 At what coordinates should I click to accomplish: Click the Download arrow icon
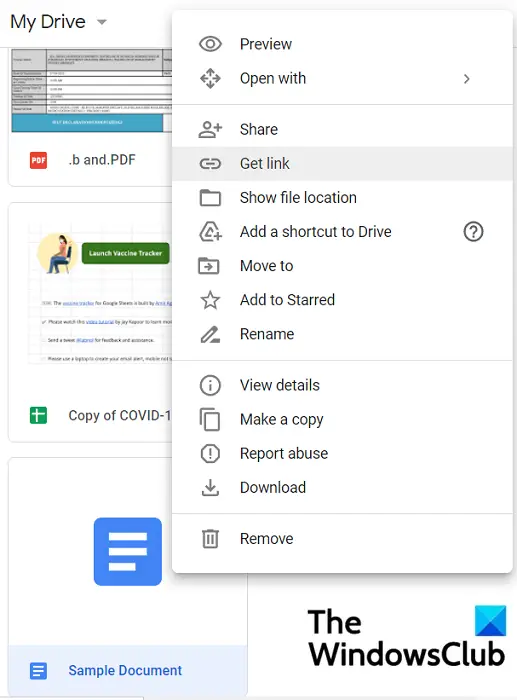tap(210, 488)
